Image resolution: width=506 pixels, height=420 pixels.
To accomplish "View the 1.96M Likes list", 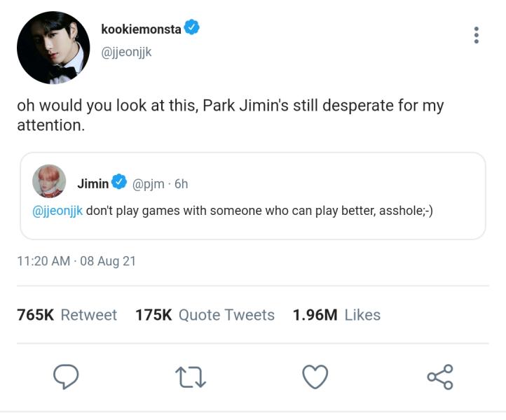I will [x=336, y=315].
